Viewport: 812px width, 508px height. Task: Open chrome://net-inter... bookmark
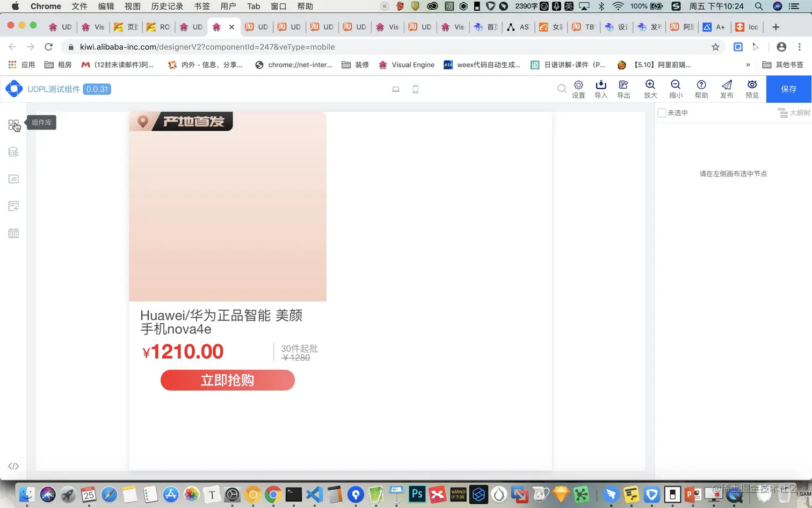(x=294, y=65)
